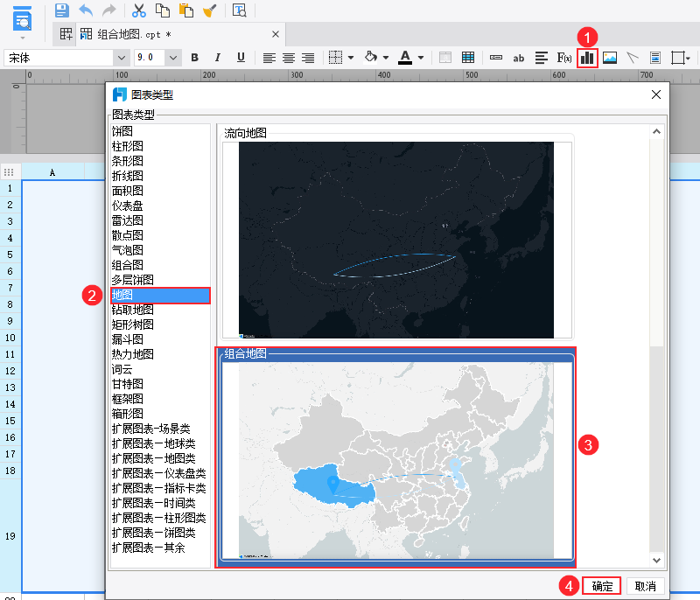Open the 9.0 font size dropdown
Viewport: 700px width, 600px height.
pos(157,58)
